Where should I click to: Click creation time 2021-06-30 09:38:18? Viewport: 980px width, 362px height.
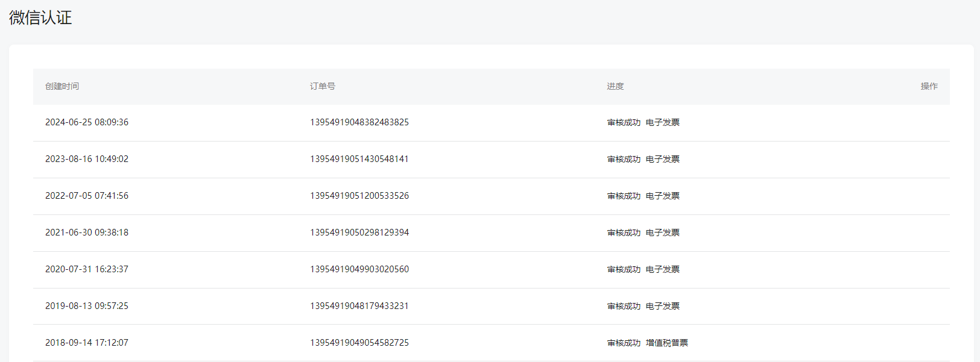click(87, 232)
